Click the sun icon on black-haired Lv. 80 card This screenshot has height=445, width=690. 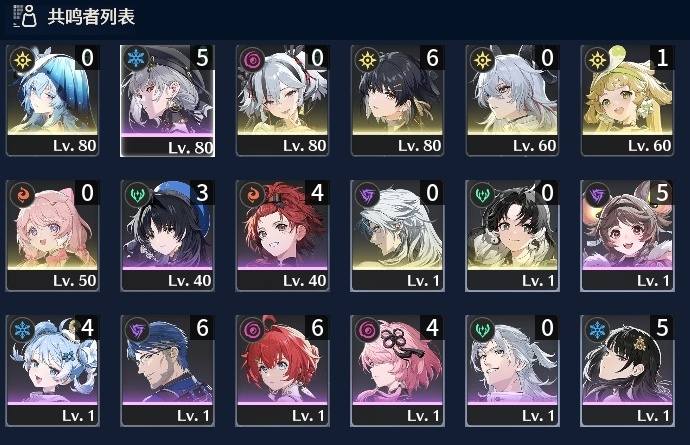click(x=367, y=59)
